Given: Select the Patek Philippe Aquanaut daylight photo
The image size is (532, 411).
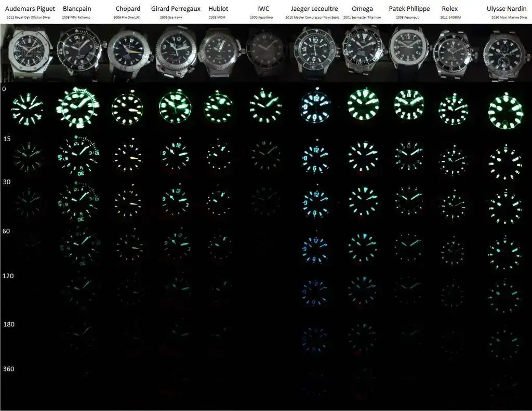Looking at the screenshot, I should pos(408,50).
